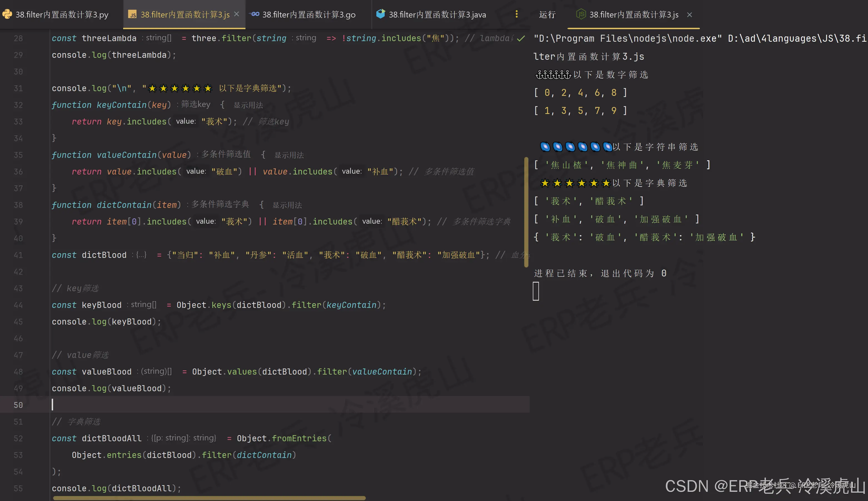Click the dictContain function name on line 38
This screenshot has width=868, height=501.
click(x=124, y=205)
